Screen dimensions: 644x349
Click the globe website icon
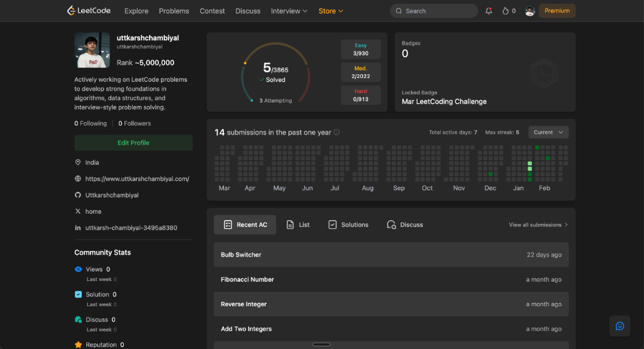[78, 179]
